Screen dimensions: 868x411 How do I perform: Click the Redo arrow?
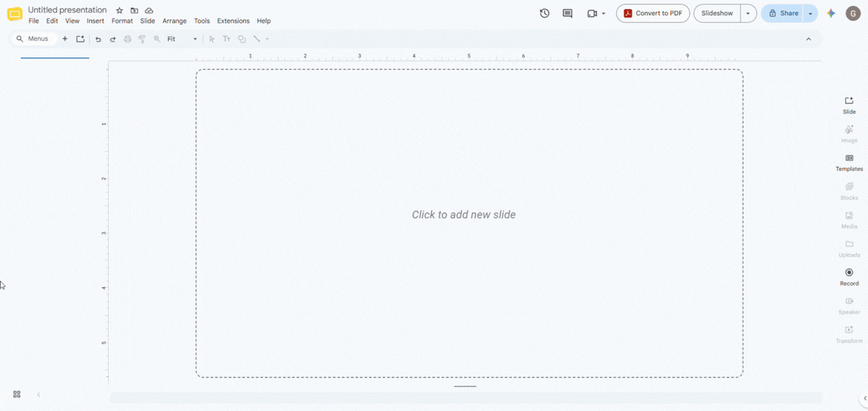pos(113,39)
